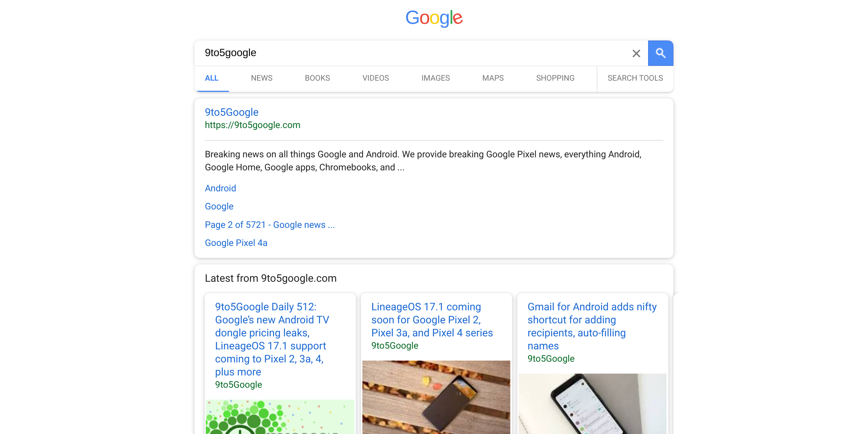Click the Google sitelink under 9to5Google

tap(219, 206)
